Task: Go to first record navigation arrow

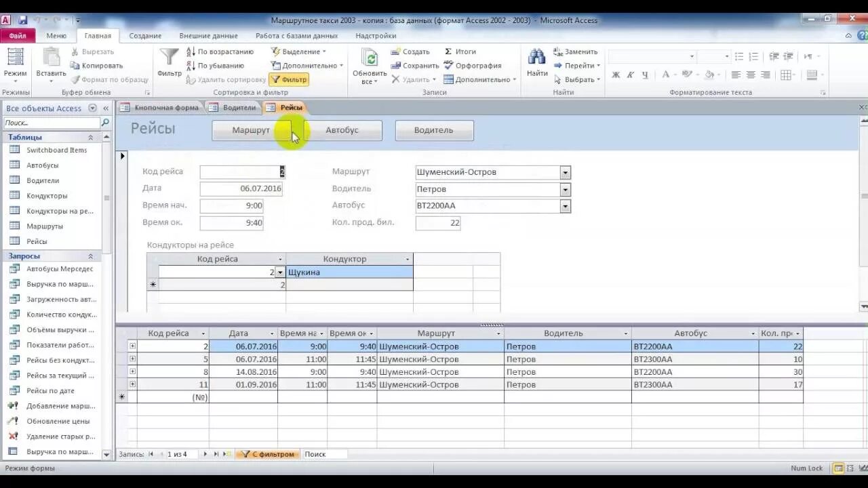Action: [151, 454]
